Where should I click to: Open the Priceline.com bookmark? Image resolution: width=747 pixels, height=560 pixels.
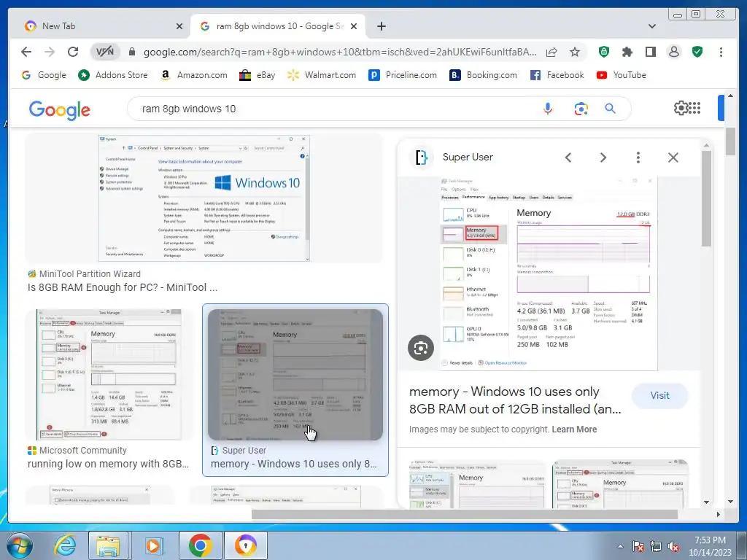403,75
